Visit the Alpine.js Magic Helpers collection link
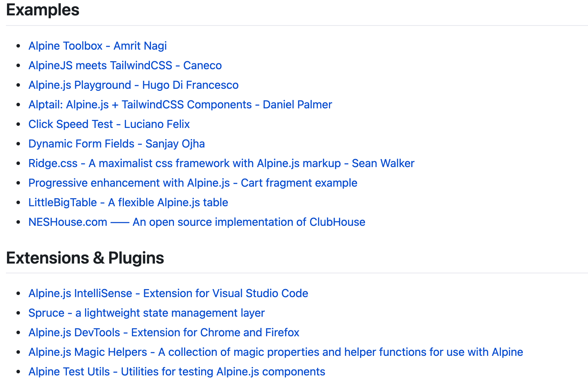Image resolution: width=588 pixels, height=388 pixels. 275,352
